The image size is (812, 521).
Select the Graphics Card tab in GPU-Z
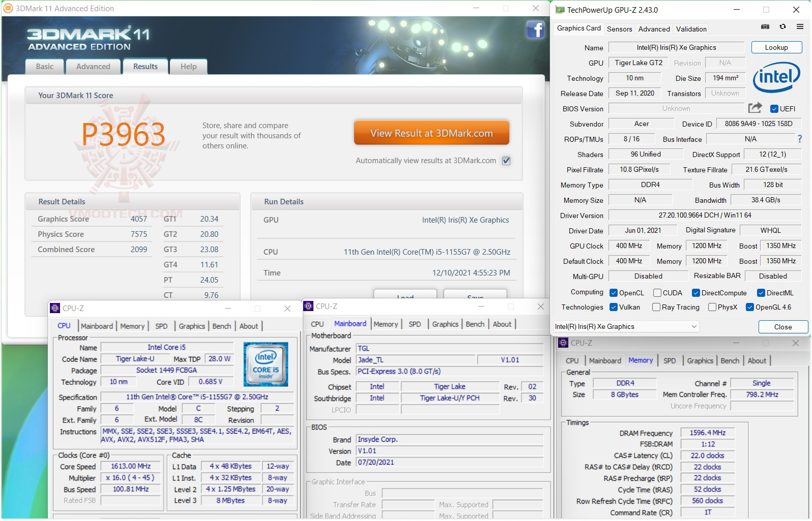click(x=579, y=28)
